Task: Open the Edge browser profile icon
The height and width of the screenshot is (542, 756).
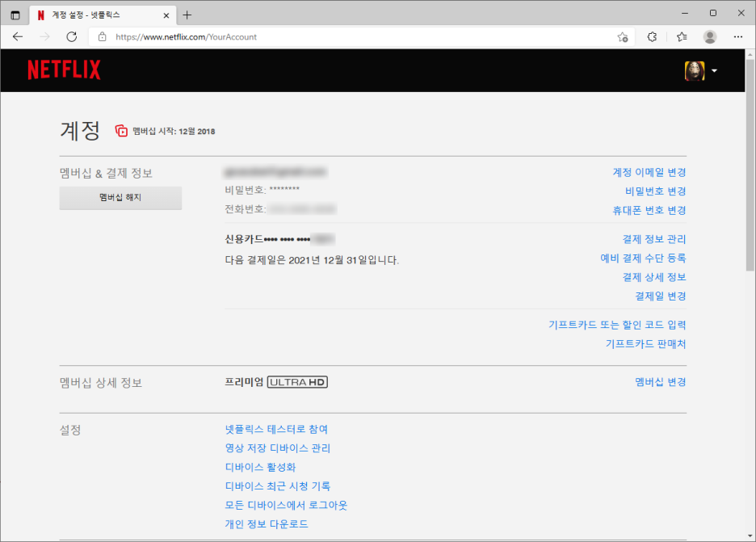Action: [710, 36]
